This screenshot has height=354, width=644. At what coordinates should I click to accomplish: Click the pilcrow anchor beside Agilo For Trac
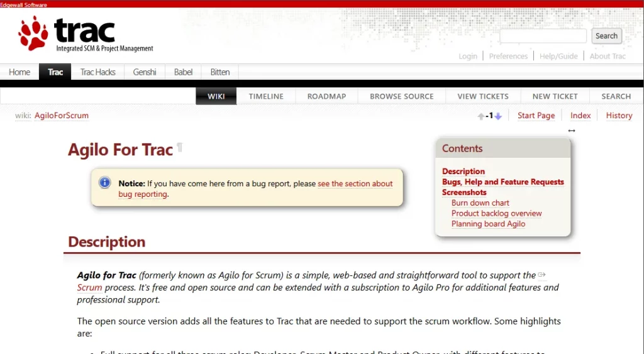click(x=179, y=147)
